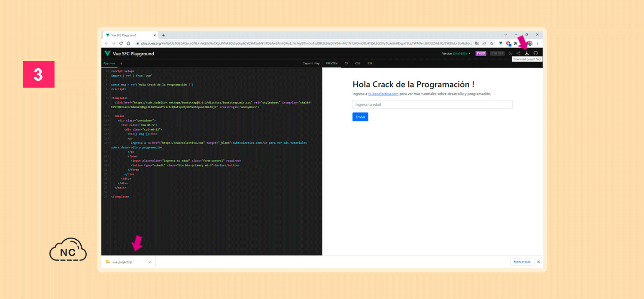Switch to the CSS output tab

coord(358,63)
